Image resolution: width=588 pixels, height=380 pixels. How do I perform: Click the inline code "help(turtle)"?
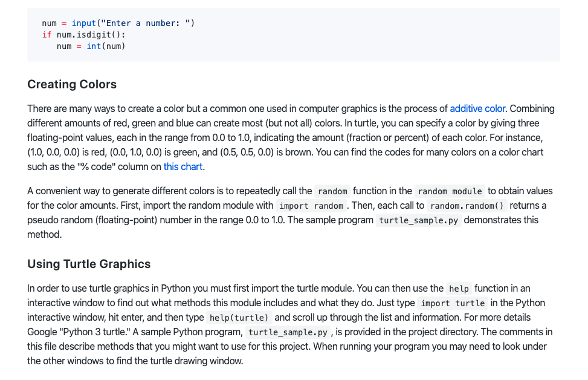point(240,318)
